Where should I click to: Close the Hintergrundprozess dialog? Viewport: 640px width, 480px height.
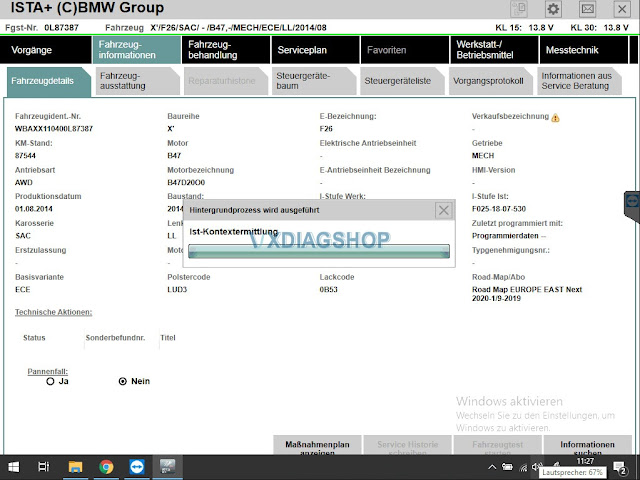[444, 210]
